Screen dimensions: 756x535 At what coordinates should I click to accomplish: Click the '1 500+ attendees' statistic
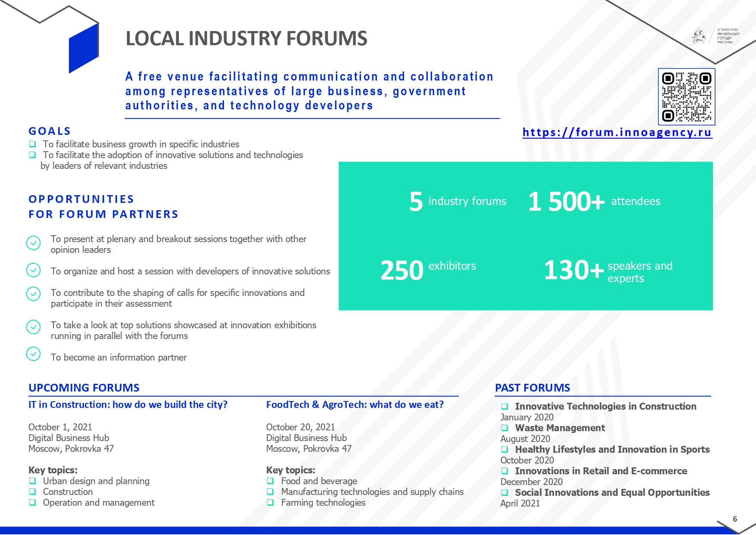coord(594,201)
